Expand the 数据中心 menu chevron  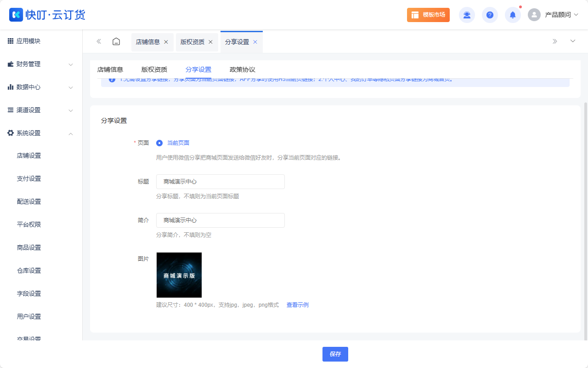71,87
